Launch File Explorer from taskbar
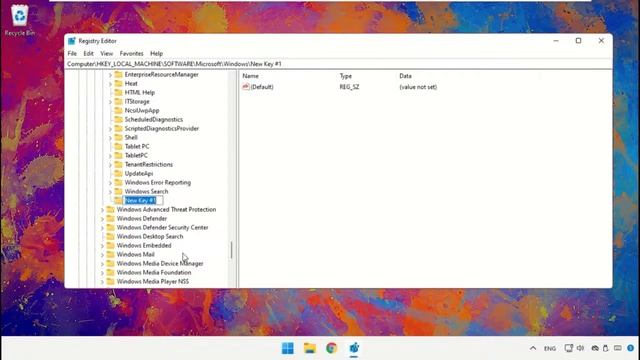The image size is (640, 360). 310,348
